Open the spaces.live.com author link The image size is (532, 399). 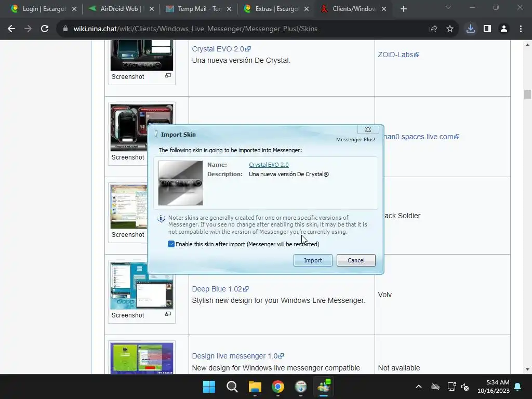[422, 137]
